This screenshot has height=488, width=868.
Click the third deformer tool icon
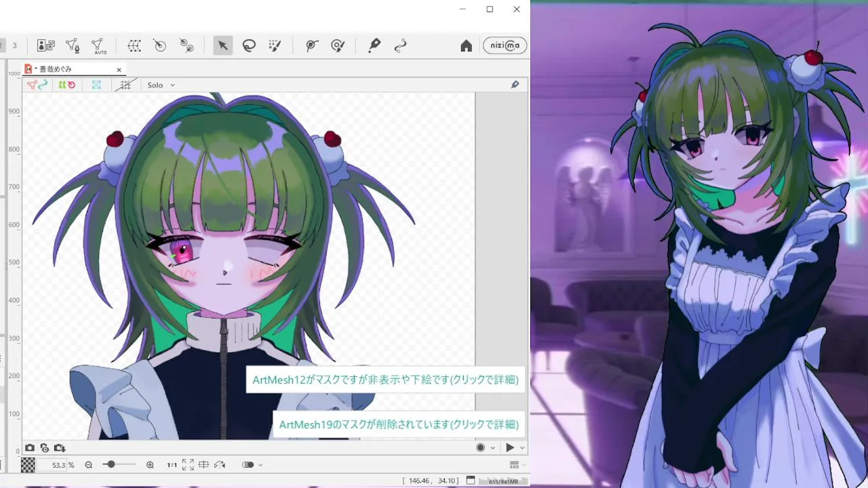(x=186, y=45)
